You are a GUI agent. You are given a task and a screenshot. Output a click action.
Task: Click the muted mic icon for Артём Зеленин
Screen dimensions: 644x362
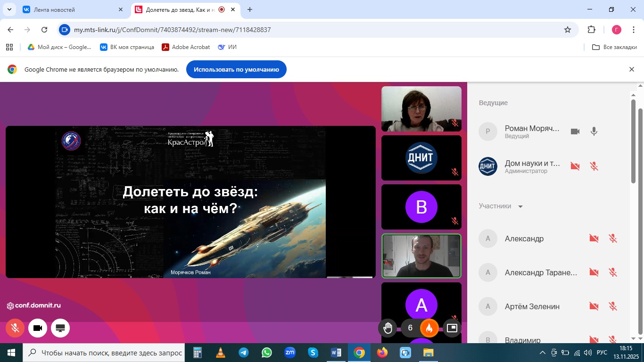click(x=613, y=306)
